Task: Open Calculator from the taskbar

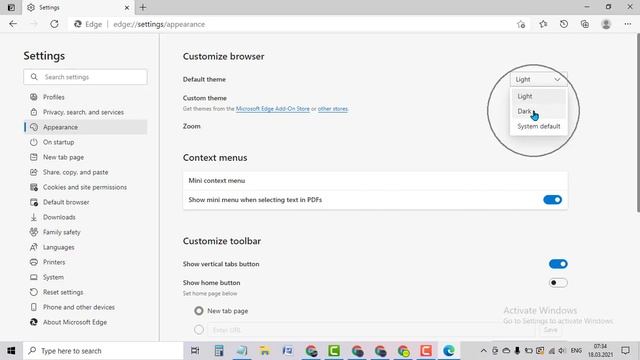Action: pos(219,351)
